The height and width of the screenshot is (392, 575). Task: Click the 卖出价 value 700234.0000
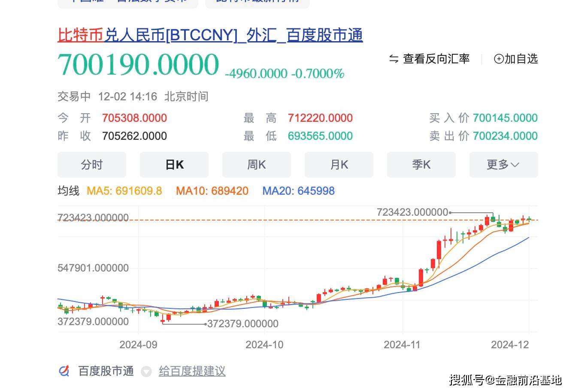coord(505,136)
